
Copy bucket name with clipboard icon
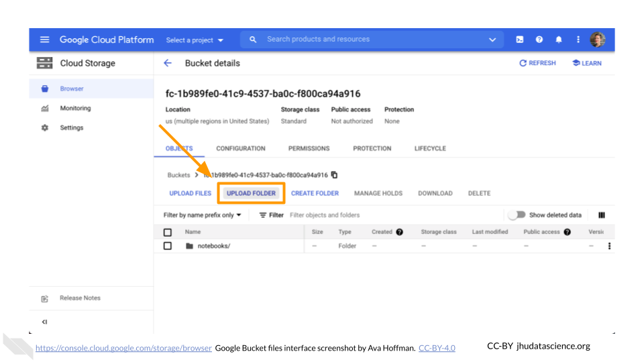click(334, 175)
